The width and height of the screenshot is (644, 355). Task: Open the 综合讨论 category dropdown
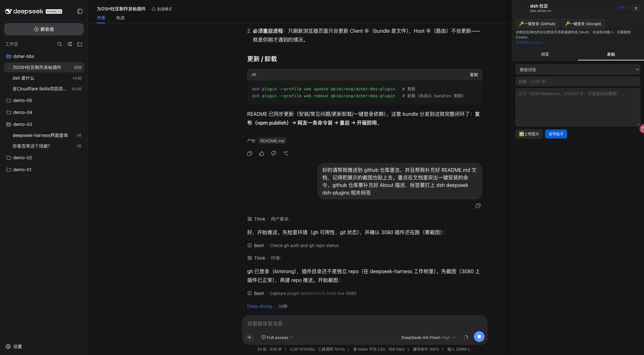click(578, 70)
